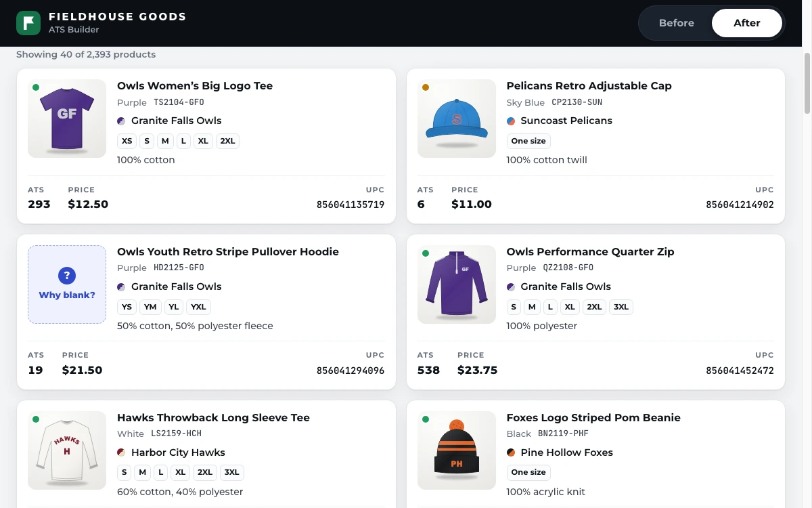
Task: Click the green status dot on Hawks Long Sleeve Tee
Action: (x=36, y=419)
